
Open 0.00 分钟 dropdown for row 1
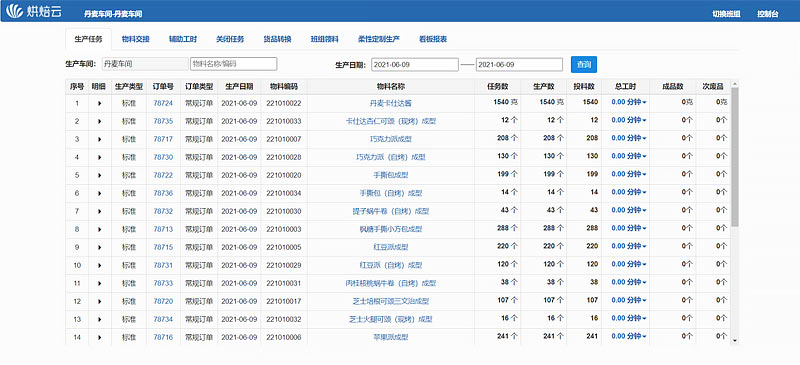(x=629, y=102)
